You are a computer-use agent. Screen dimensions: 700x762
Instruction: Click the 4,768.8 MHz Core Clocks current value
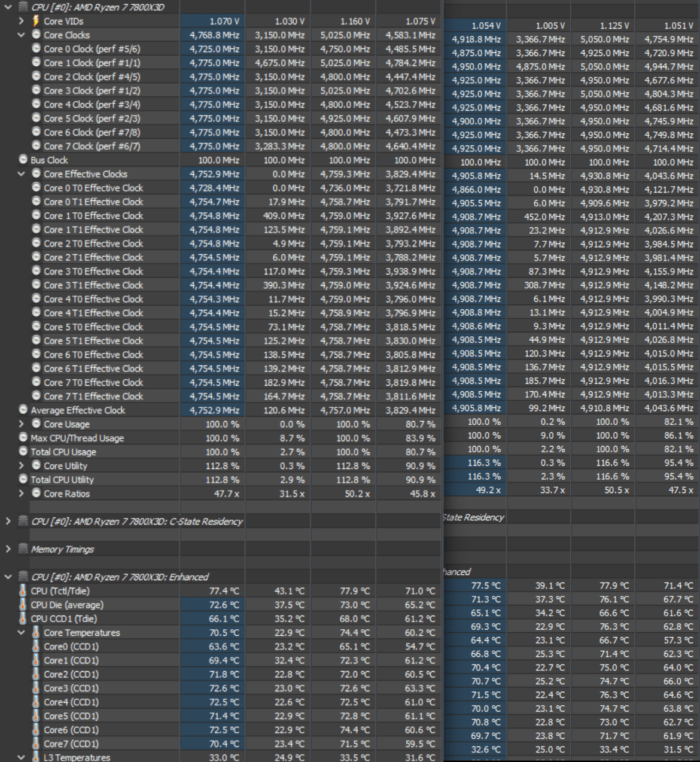coord(214,35)
